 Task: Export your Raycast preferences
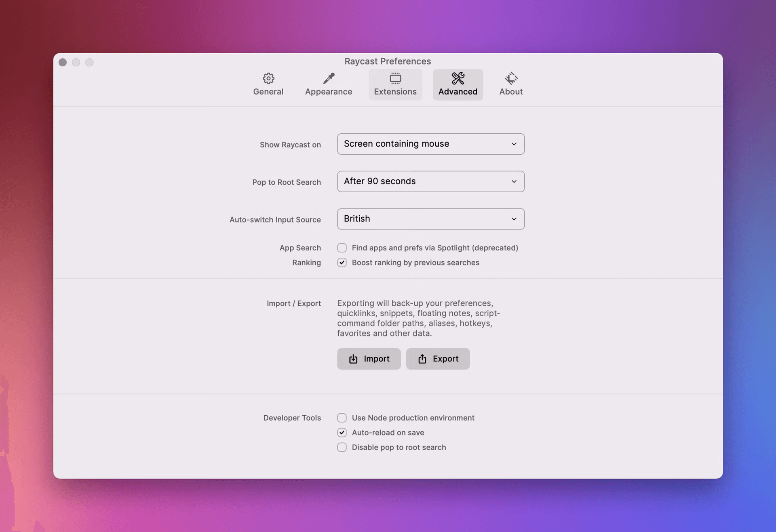438,359
